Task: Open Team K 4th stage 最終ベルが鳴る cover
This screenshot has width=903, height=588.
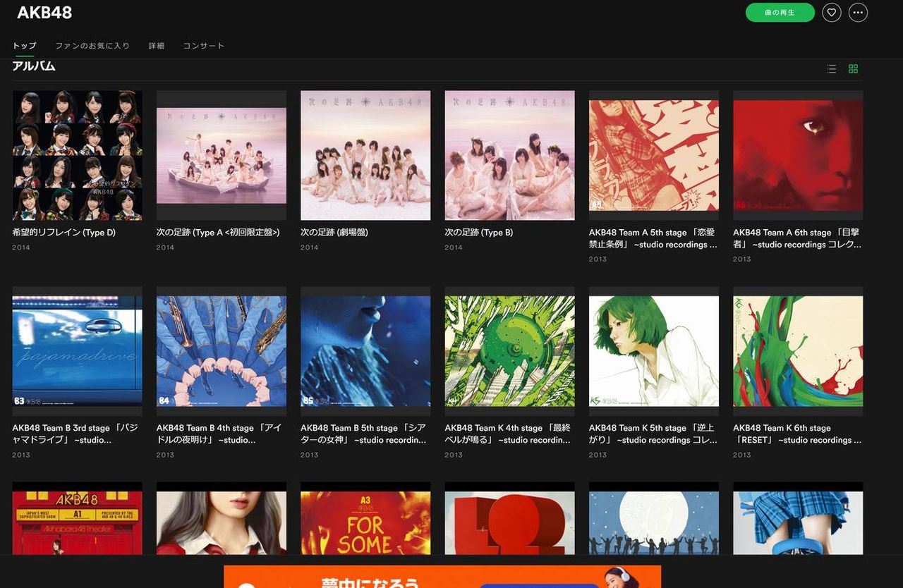Action: coord(510,351)
